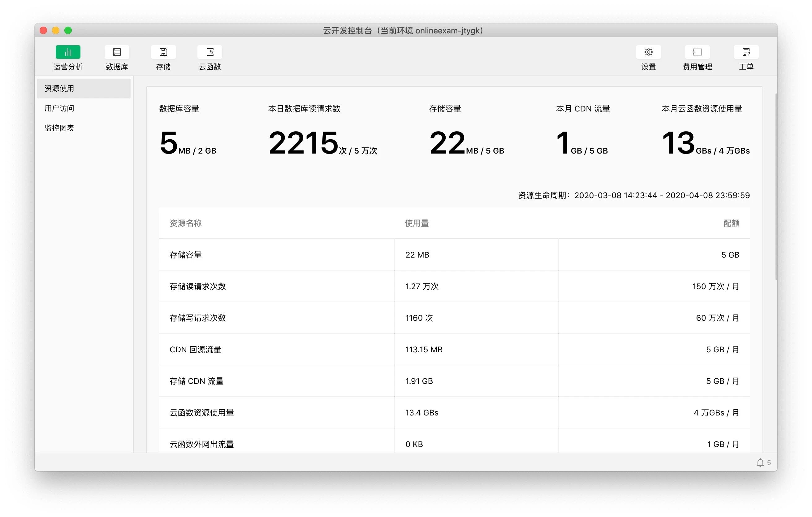
Task: Open the 数据库 database icon
Action: [x=117, y=52]
